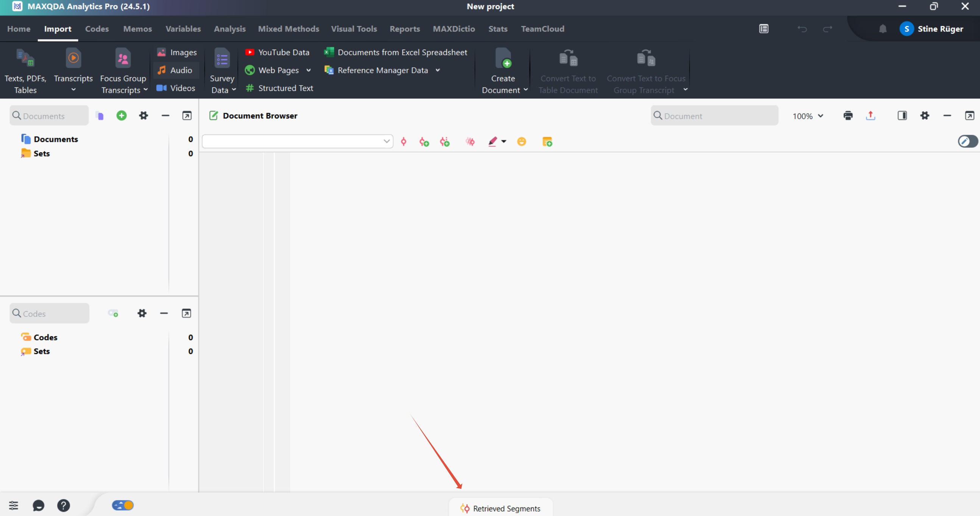This screenshot has height=516, width=980.
Task: Open the notifications bell
Action: [x=883, y=29]
